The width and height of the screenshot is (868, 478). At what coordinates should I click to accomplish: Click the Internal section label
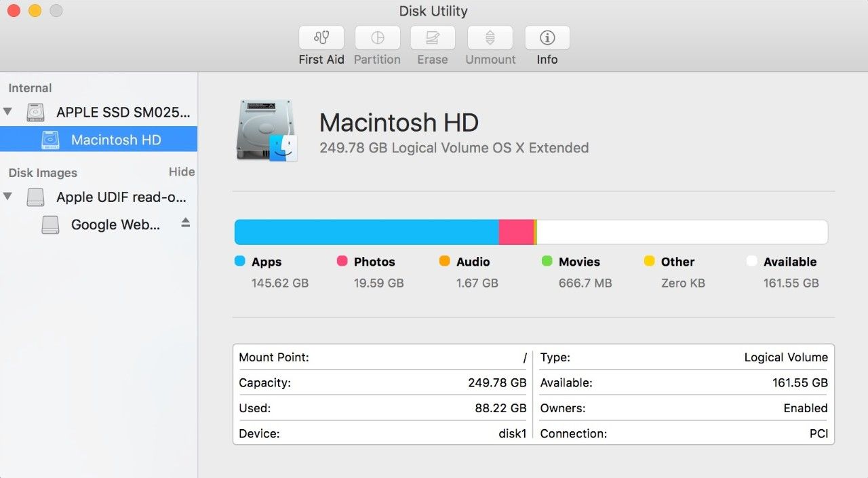coord(29,87)
